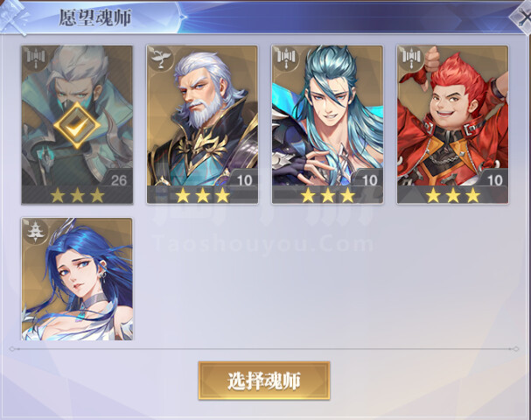Select the blue-haired female hero card
Viewport: 531px width, 420px height.
tap(77, 279)
